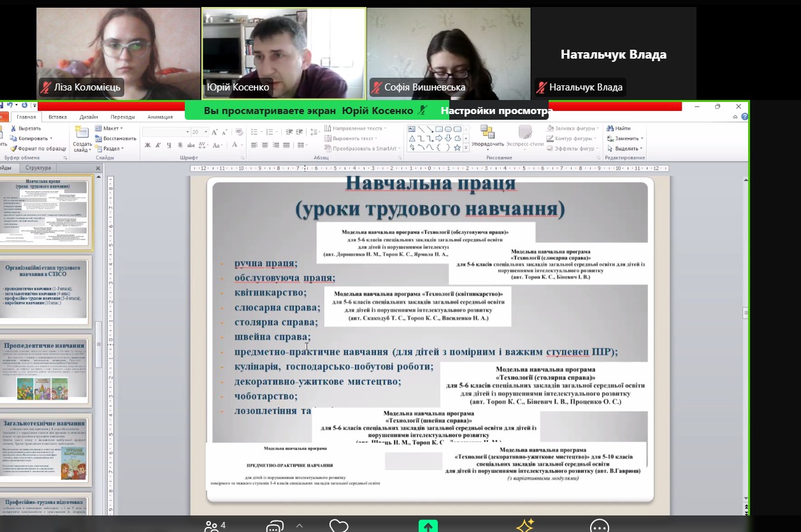
Task: Toggle italic text formatting (К)
Action: pos(157,145)
